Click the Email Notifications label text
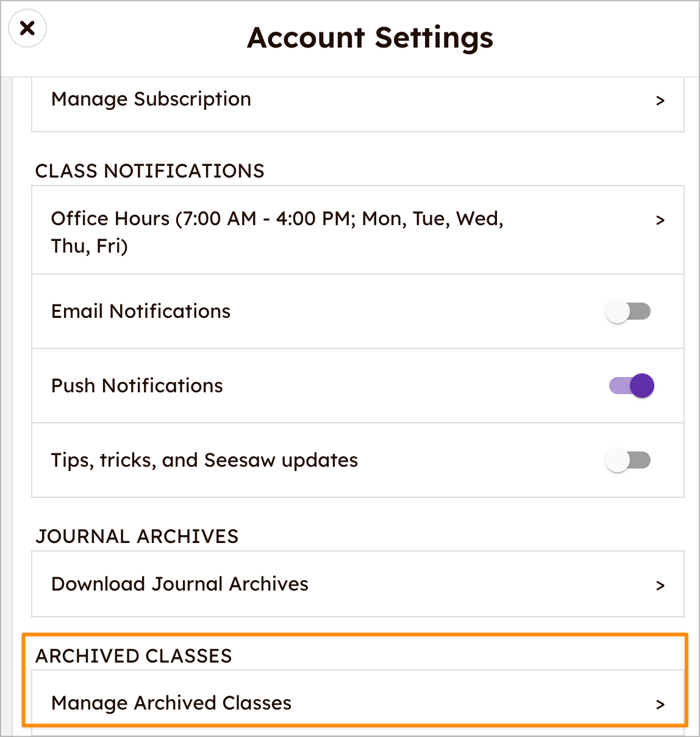 pyautogui.click(x=141, y=311)
